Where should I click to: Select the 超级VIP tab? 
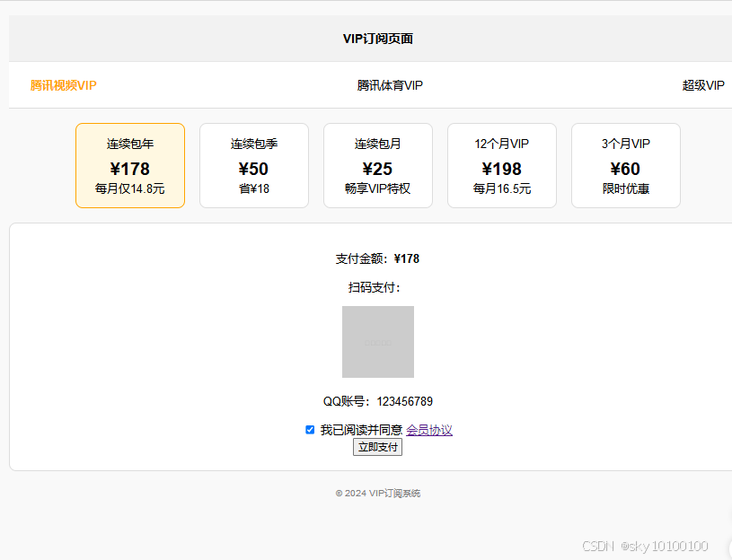[703, 85]
